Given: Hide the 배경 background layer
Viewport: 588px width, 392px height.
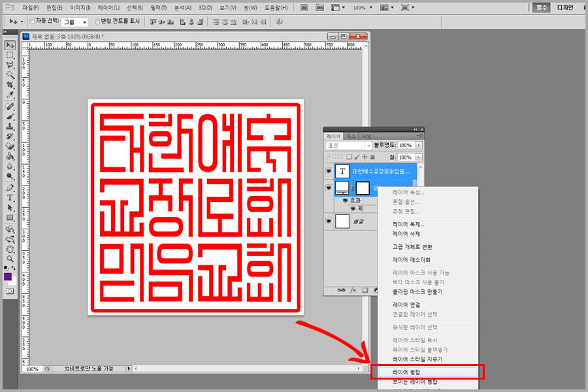Looking at the screenshot, I should pyautogui.click(x=329, y=221).
